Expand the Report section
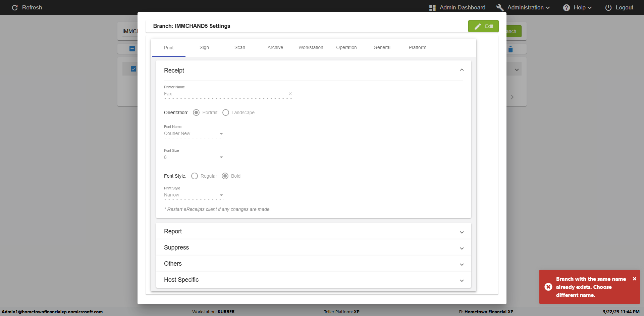This screenshot has width=644, height=316. click(x=462, y=232)
